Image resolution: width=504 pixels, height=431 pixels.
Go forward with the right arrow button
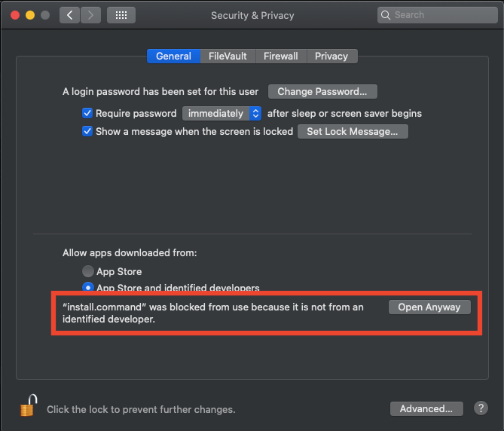90,15
